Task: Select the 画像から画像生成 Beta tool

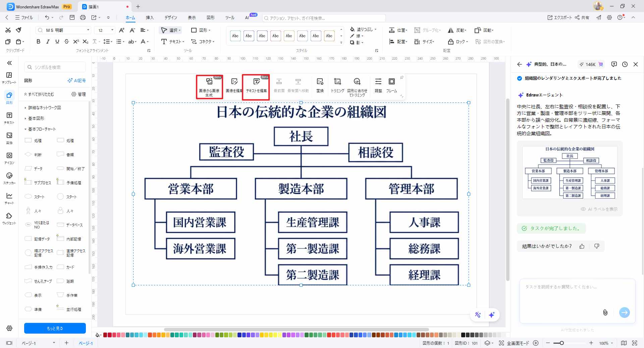Action: coord(209,85)
